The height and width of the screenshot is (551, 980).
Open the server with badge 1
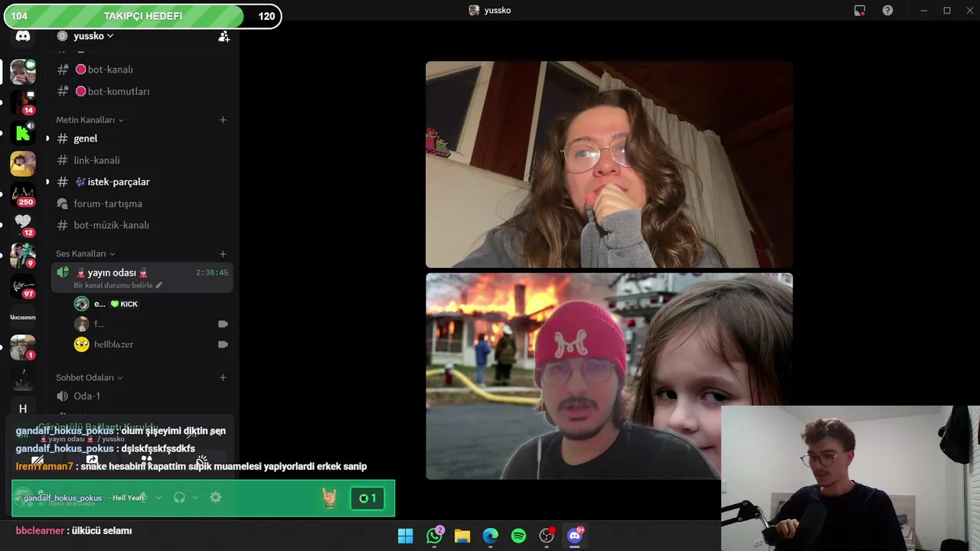click(23, 347)
